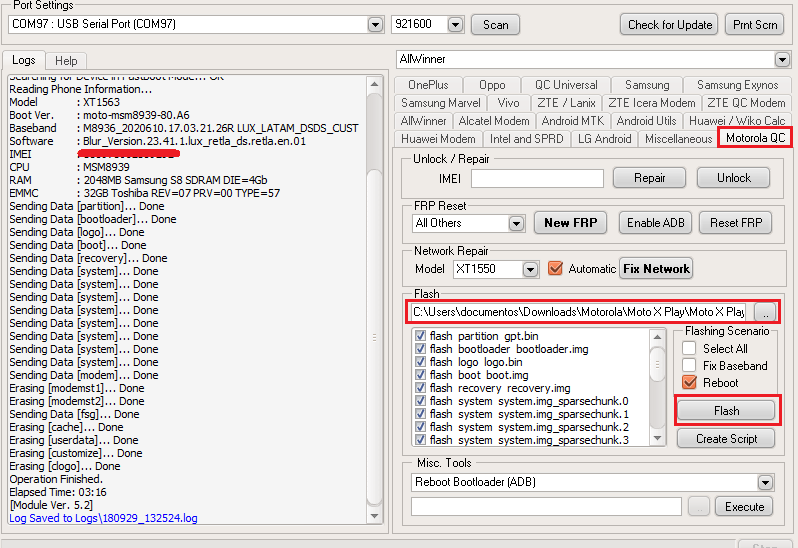The height and width of the screenshot is (548, 798).
Task: Open the OnePlus tab
Action: (428, 85)
